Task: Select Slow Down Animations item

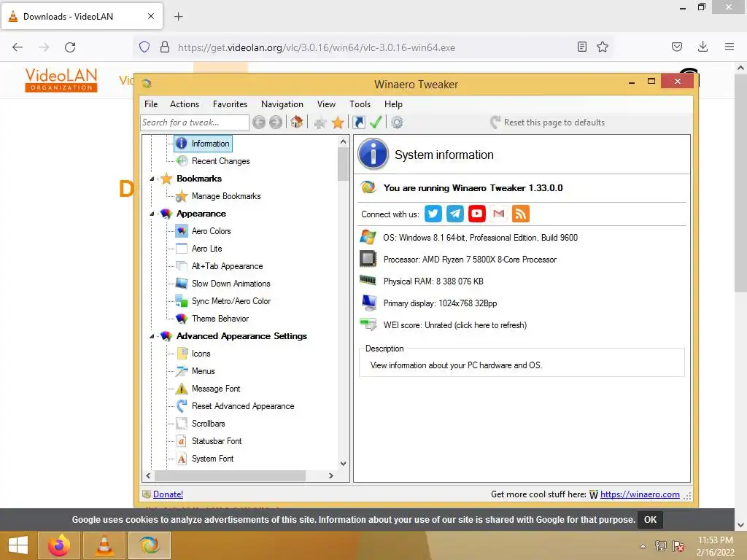Action: 231,284
